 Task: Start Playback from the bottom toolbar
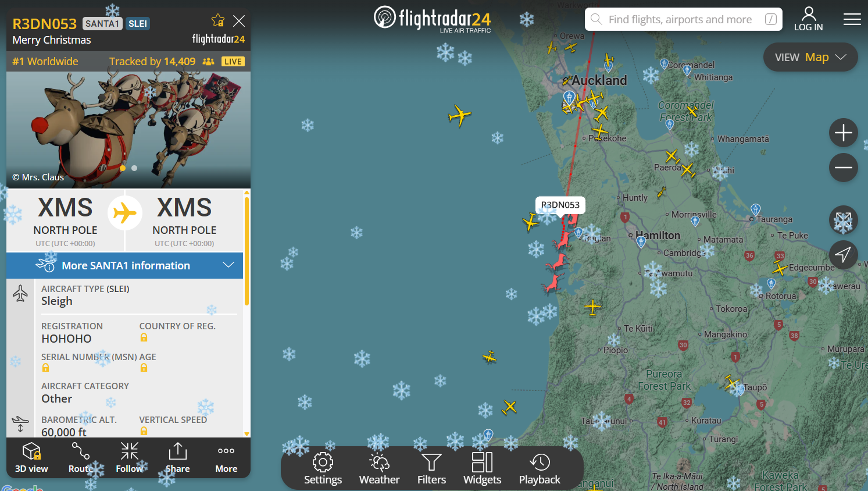(540, 468)
